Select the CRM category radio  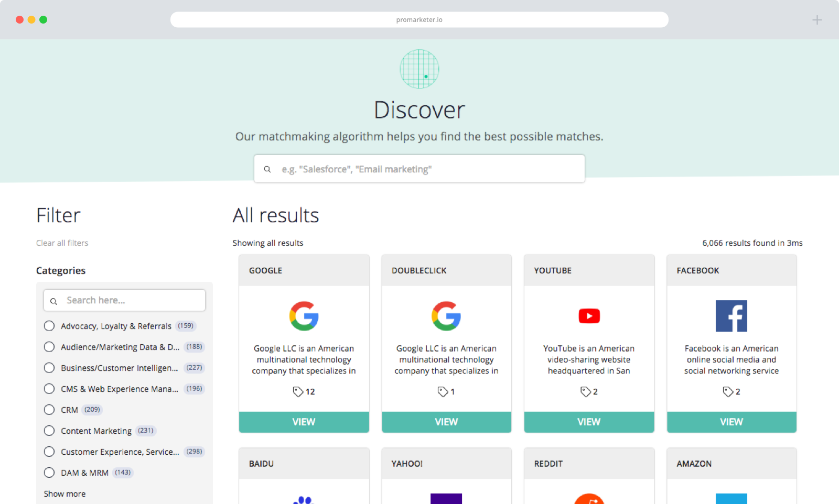tap(49, 410)
